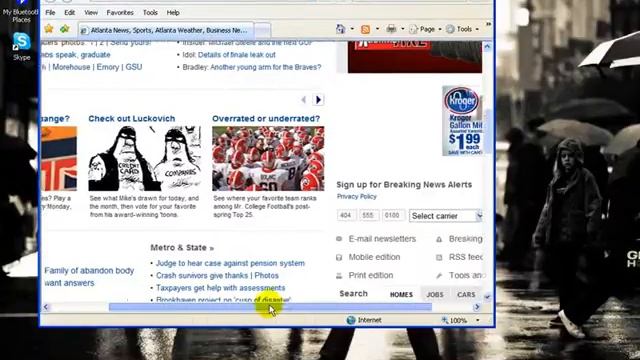Viewport: 640px width, 360px height.
Task: Click the football team photo thumbnail
Action: click(268, 158)
